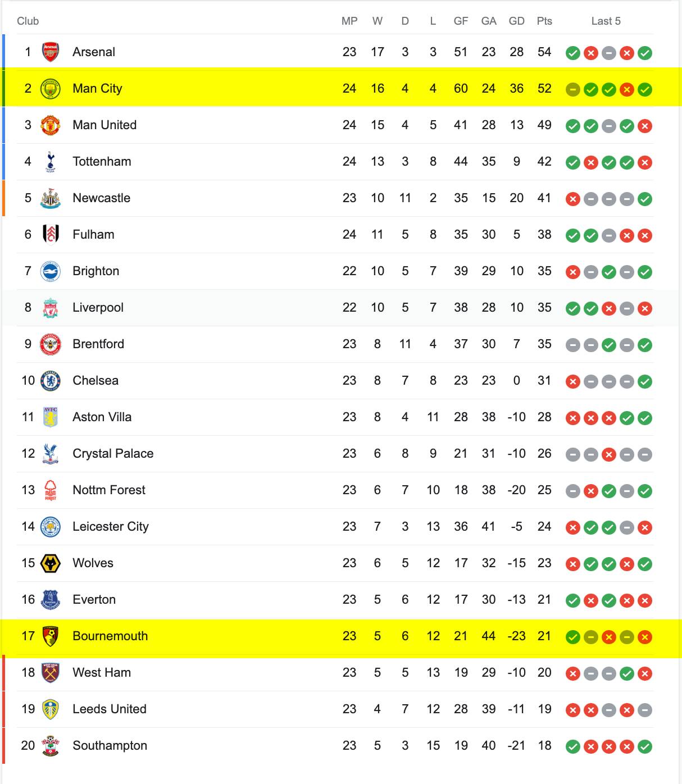
Task: Click the Newcastle club crest
Action: (x=51, y=198)
